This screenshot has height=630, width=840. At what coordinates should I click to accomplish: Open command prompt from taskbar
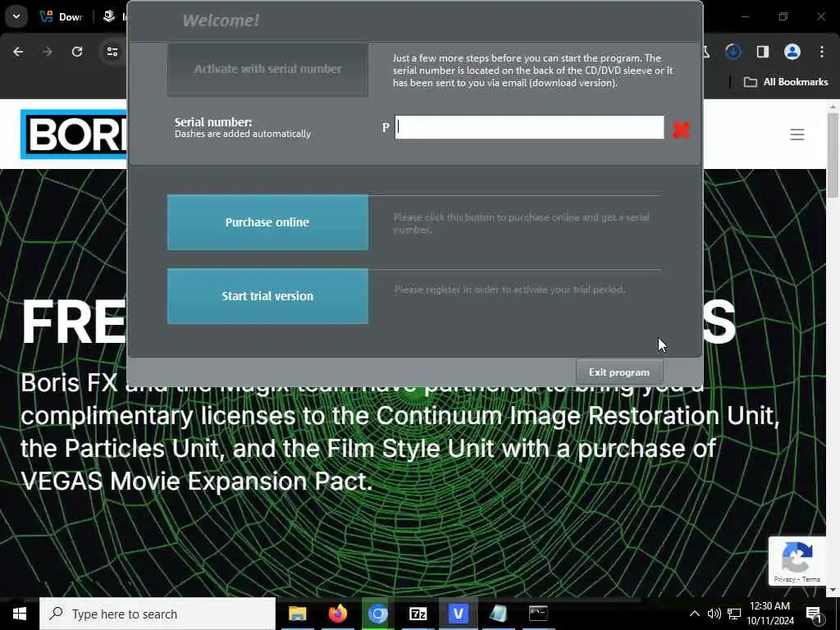[538, 614]
